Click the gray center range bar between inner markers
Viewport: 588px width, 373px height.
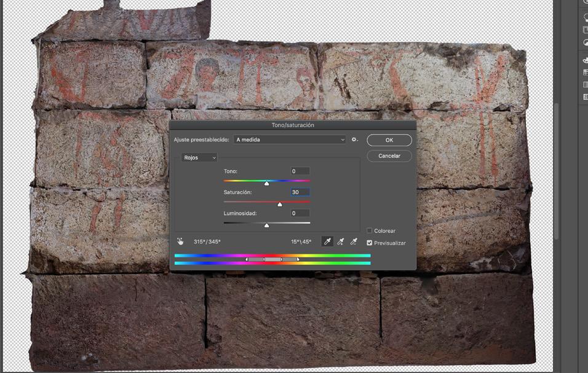(x=272, y=259)
